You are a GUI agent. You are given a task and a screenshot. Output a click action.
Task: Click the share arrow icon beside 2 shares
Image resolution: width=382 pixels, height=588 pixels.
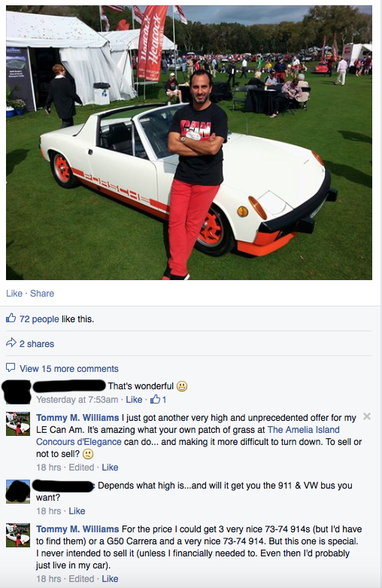pos(11,343)
